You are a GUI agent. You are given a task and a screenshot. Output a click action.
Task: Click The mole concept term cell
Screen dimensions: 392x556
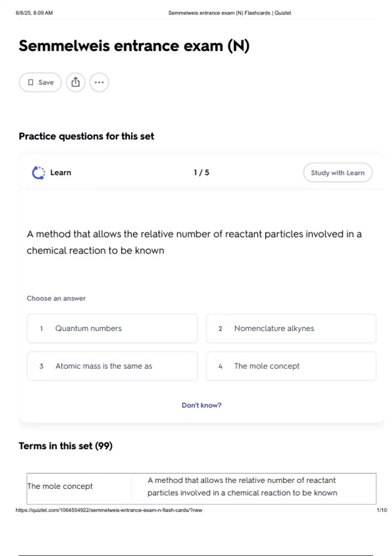pyautogui.click(x=79, y=486)
